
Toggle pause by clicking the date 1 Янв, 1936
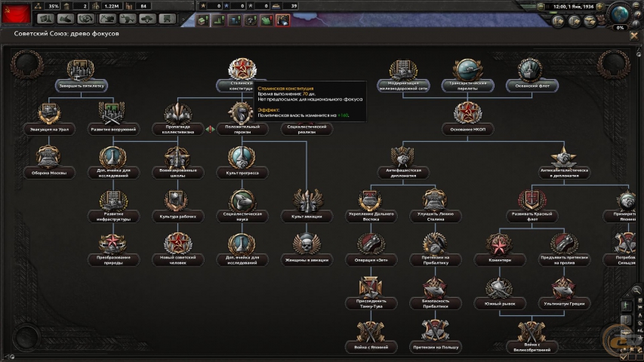[573, 7]
